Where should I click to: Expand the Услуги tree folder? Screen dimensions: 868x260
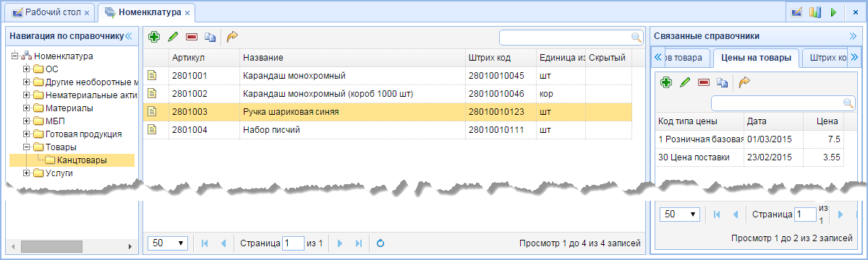(27, 173)
